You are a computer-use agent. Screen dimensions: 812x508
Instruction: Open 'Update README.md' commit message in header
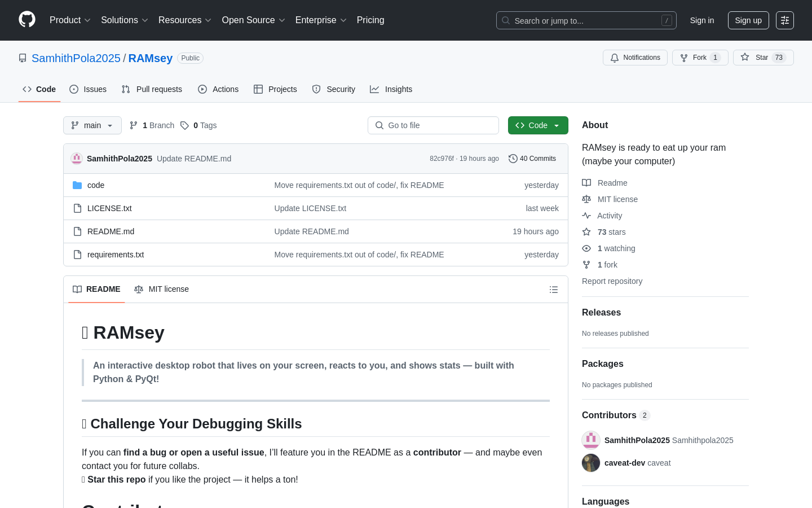[x=194, y=159]
